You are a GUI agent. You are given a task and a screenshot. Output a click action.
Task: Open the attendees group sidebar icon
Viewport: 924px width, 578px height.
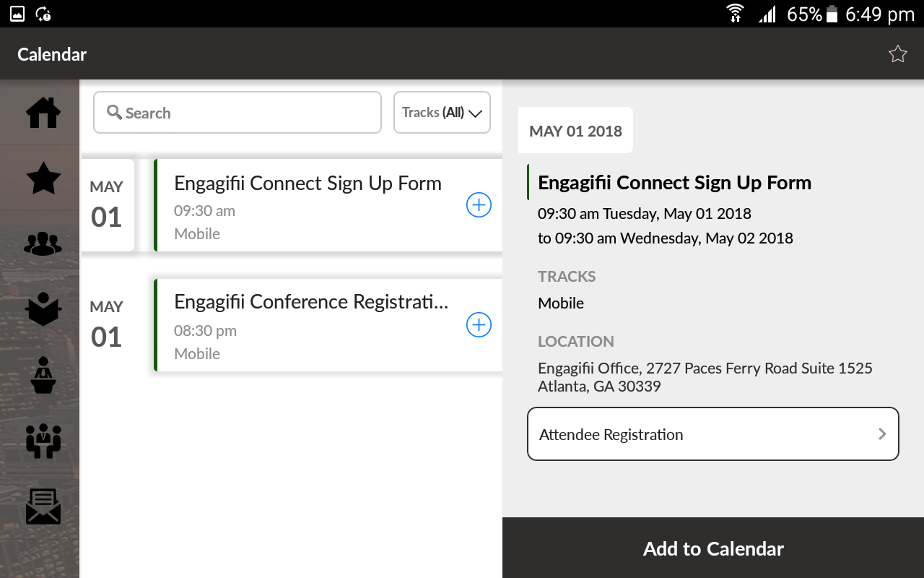(43, 243)
